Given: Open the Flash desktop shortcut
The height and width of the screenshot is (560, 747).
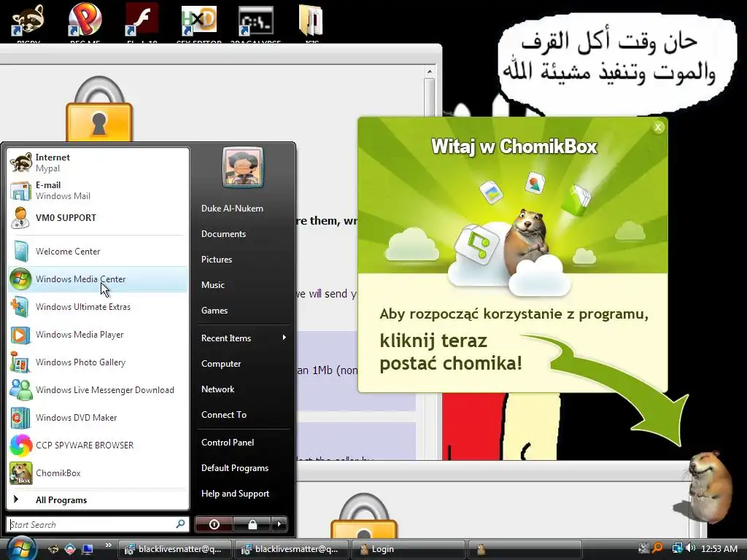Looking at the screenshot, I should tap(142, 21).
